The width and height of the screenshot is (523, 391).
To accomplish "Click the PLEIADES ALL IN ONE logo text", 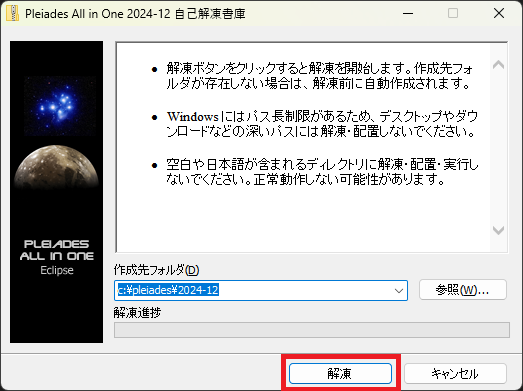I will point(57,250).
